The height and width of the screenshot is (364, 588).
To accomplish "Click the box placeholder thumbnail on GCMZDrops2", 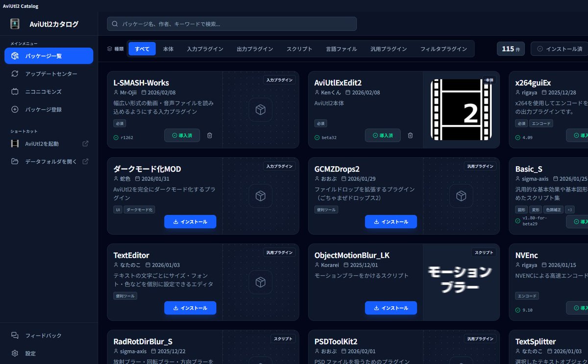I will point(461,196).
